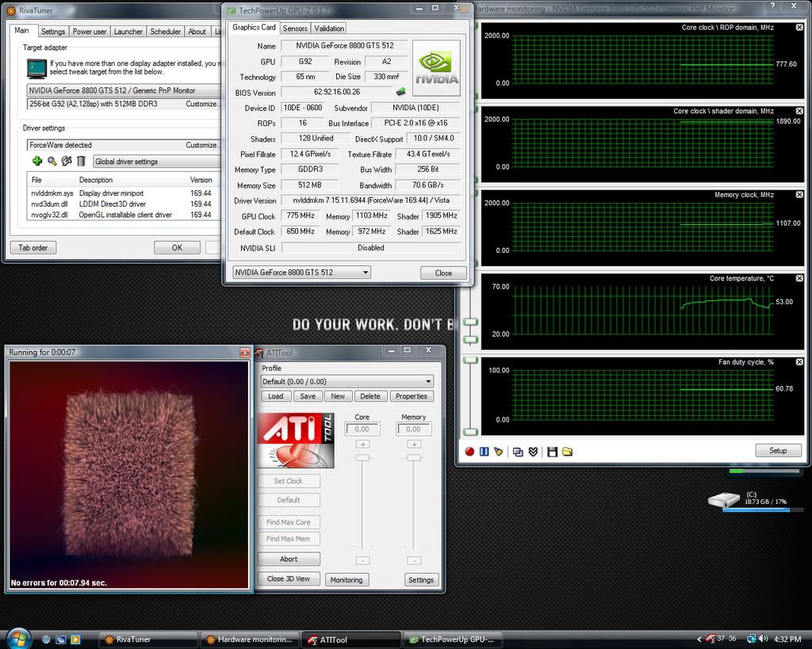Screen dimensions: 812x649
Task: Switch to the Settings tab in RivaTuner
Action: coord(53,32)
